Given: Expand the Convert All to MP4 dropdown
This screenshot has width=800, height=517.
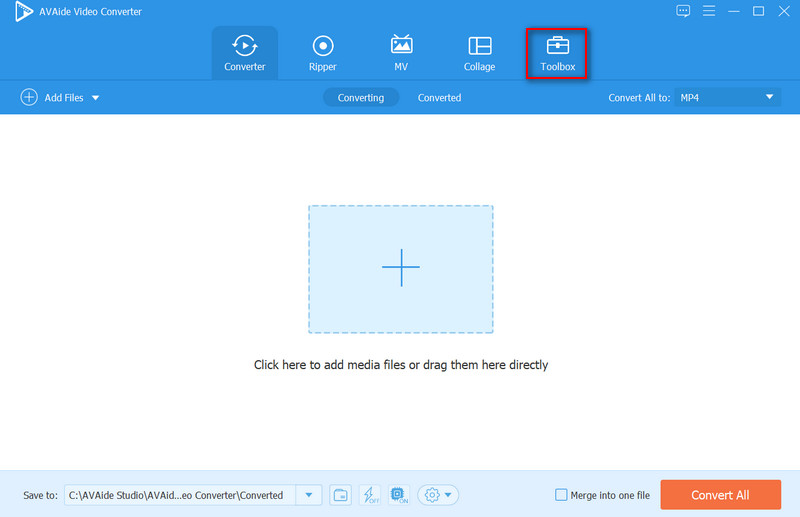Looking at the screenshot, I should point(769,97).
